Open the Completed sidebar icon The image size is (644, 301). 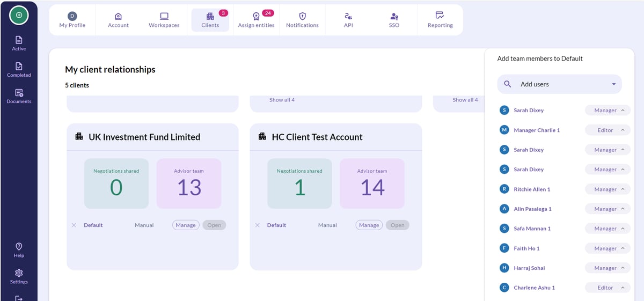coord(19,70)
